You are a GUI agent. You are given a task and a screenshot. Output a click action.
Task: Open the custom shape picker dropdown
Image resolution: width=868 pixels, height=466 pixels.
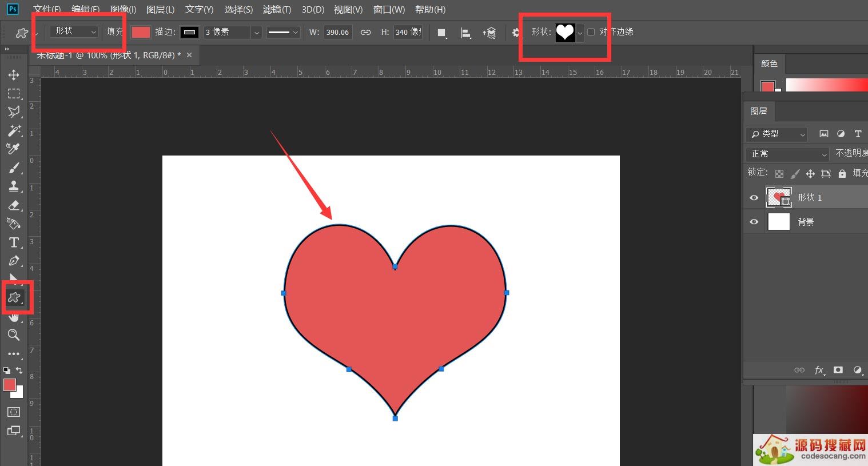click(580, 33)
